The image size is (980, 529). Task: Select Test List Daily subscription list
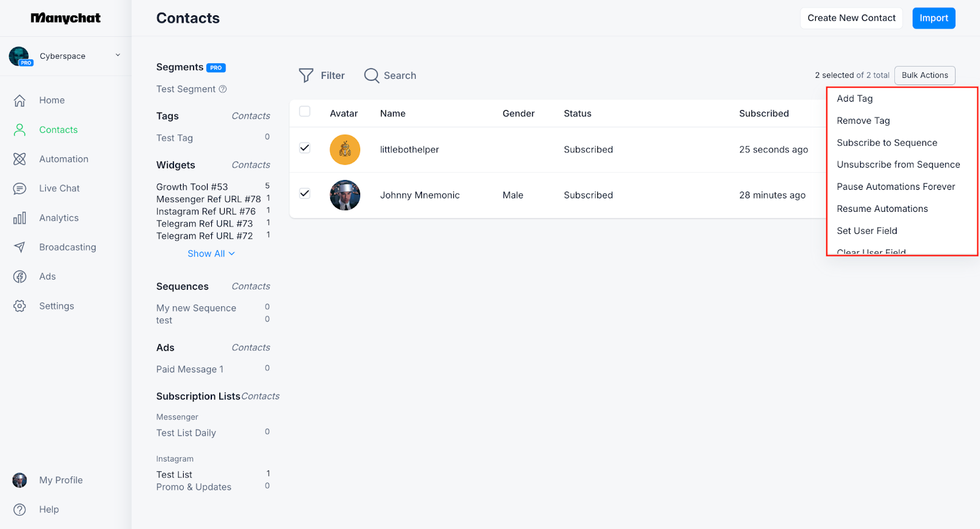pyautogui.click(x=186, y=433)
